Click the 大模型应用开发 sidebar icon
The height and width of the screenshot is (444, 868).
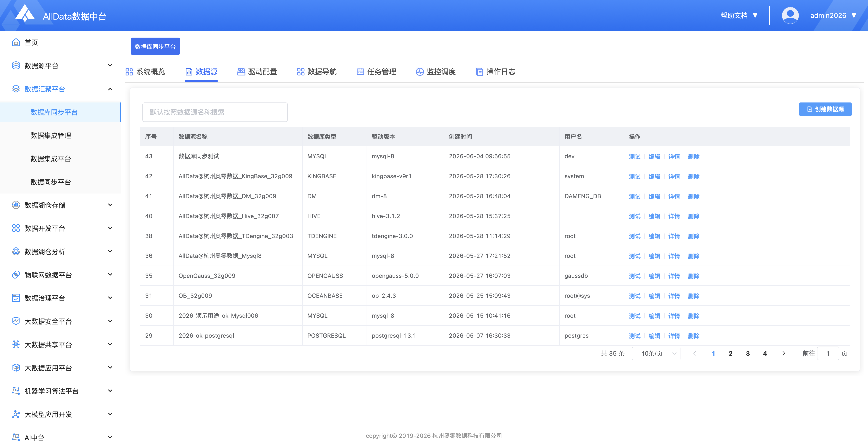coord(16,414)
